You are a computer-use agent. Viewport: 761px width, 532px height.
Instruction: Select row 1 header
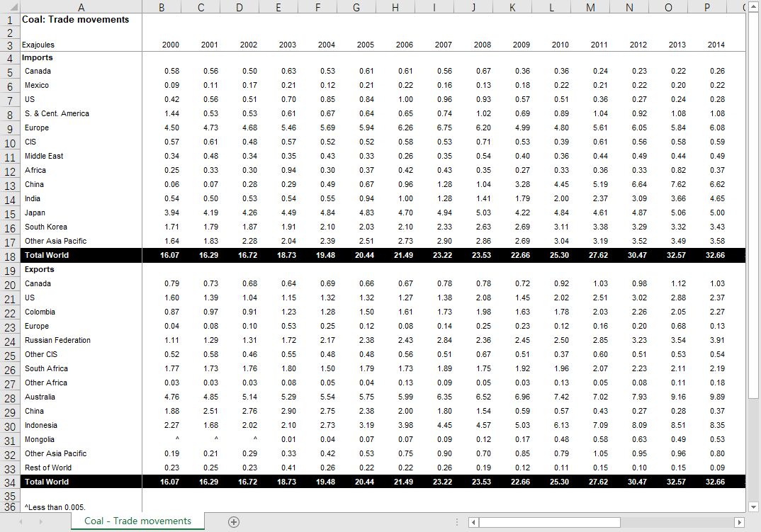[10, 20]
